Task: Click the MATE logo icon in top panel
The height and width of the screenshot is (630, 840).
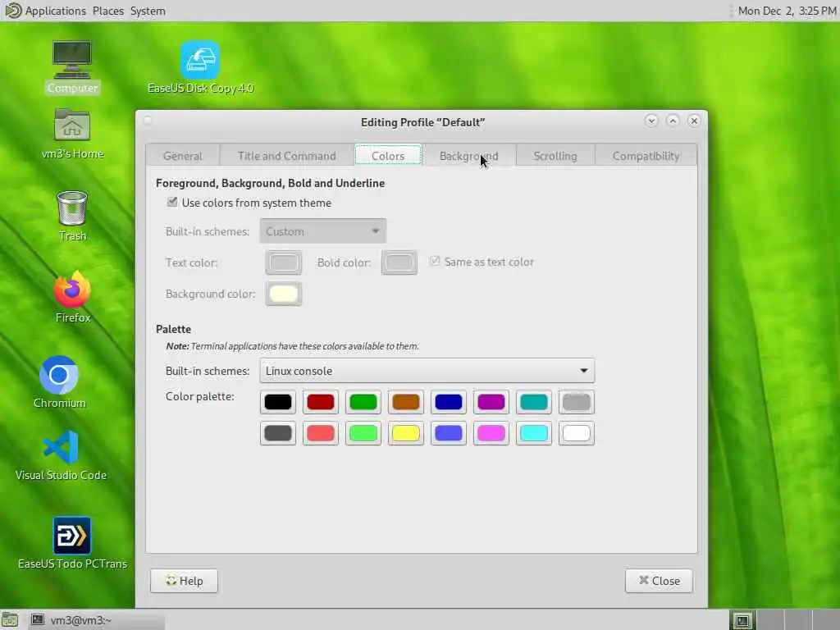Action: [x=12, y=10]
